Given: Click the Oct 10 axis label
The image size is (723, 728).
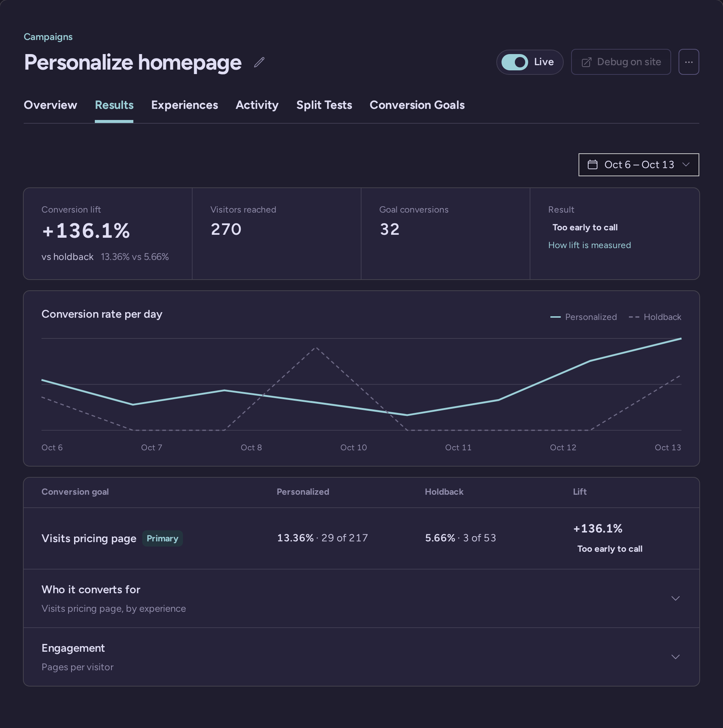Looking at the screenshot, I should [x=353, y=447].
